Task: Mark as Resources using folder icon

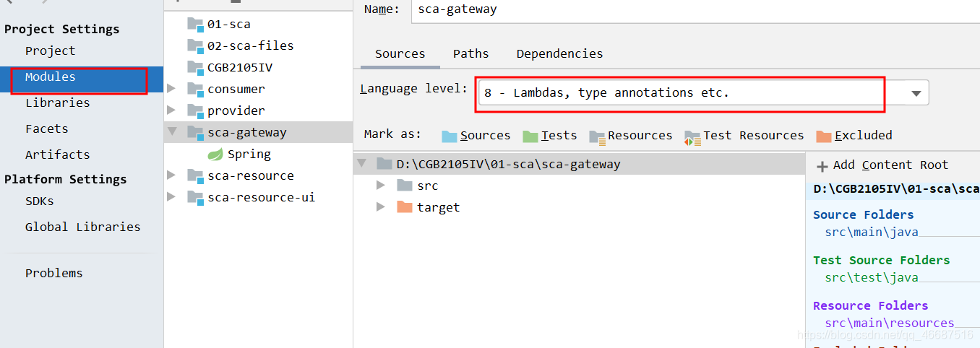Action: point(597,136)
